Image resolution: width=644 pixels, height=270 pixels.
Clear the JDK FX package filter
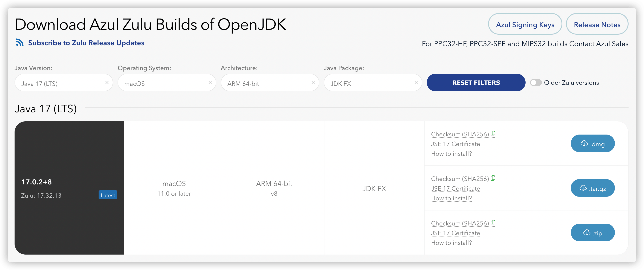pyautogui.click(x=416, y=82)
